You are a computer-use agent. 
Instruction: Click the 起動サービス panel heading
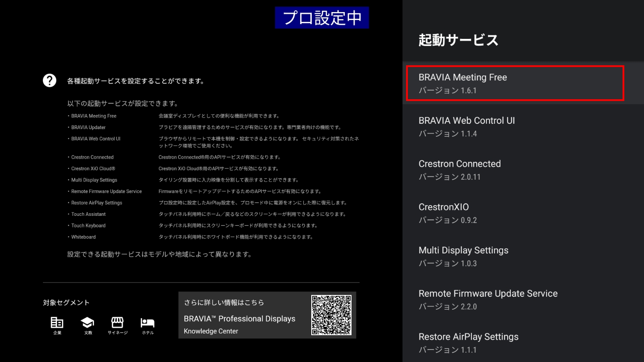pos(458,40)
